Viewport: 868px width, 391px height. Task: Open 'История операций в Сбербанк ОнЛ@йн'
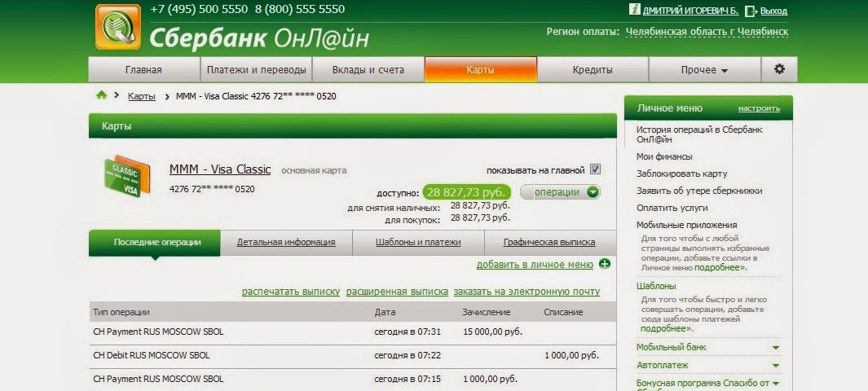click(x=699, y=134)
